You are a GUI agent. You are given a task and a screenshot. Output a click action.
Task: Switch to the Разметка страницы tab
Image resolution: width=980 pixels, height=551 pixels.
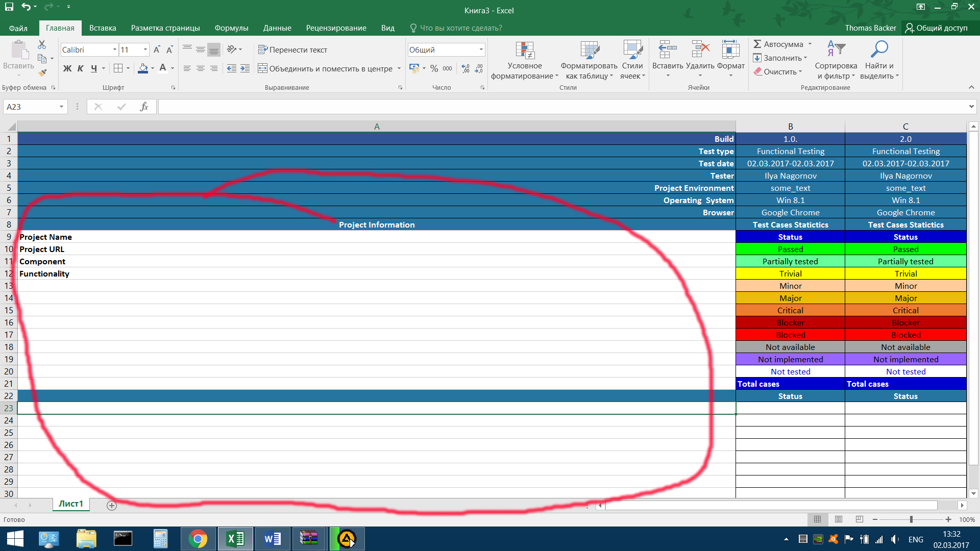point(165,28)
